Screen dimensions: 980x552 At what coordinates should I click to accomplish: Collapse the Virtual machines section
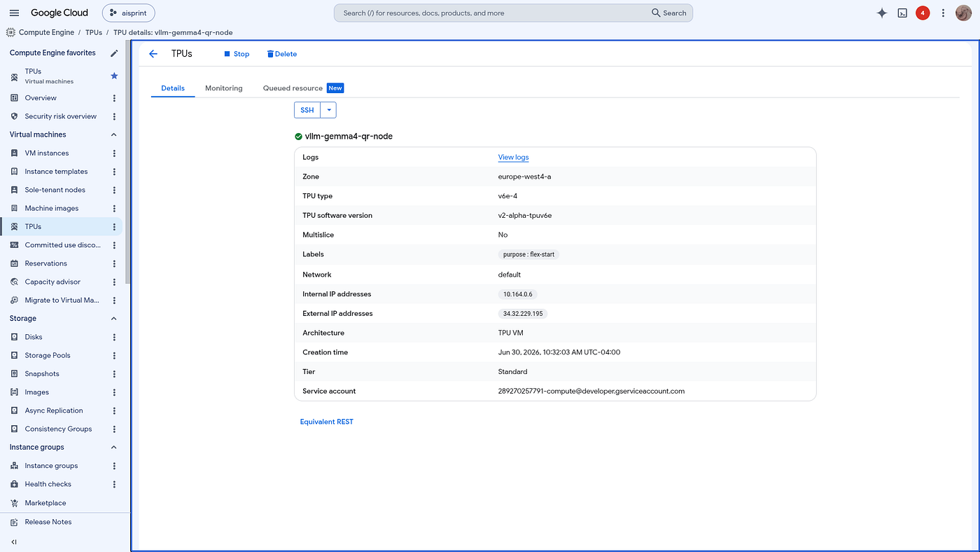coord(114,134)
